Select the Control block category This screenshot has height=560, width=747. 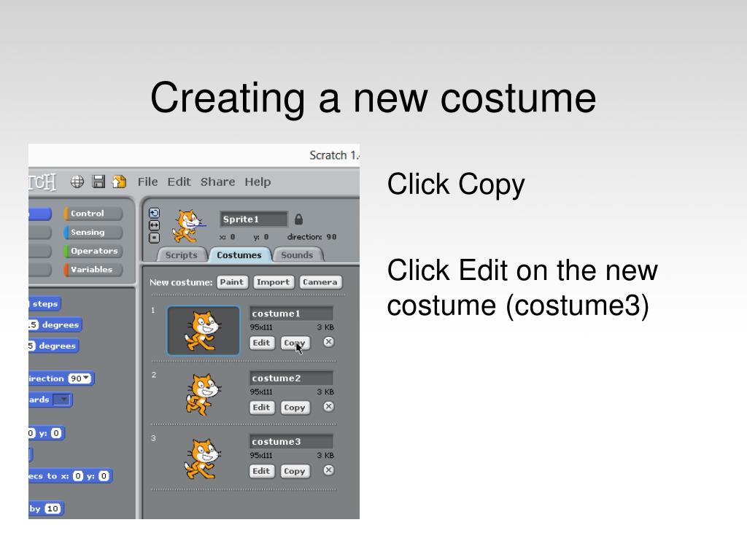coord(93,214)
